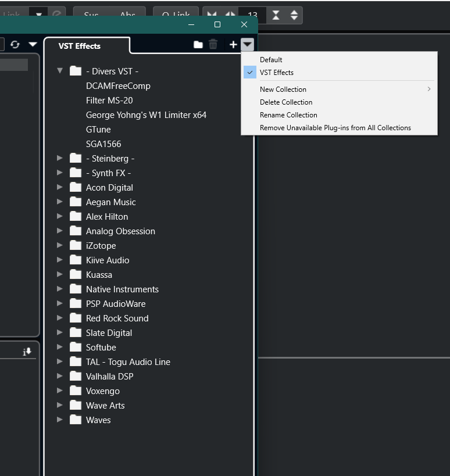Viewport: 450px width, 476px height.
Task: Click the plus add collection icon
Action: click(x=233, y=45)
